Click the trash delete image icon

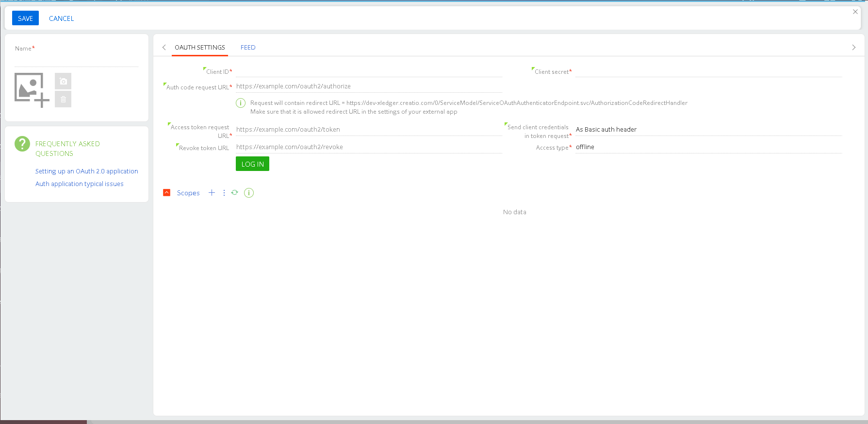63,99
